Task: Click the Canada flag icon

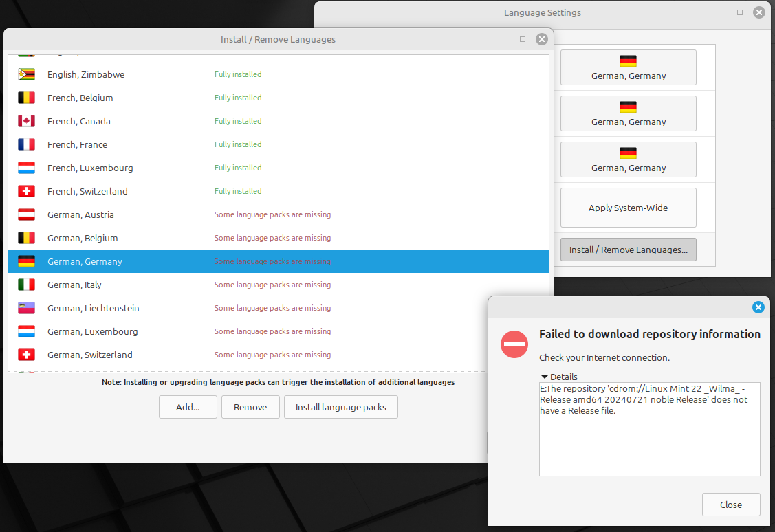Action: 26,121
